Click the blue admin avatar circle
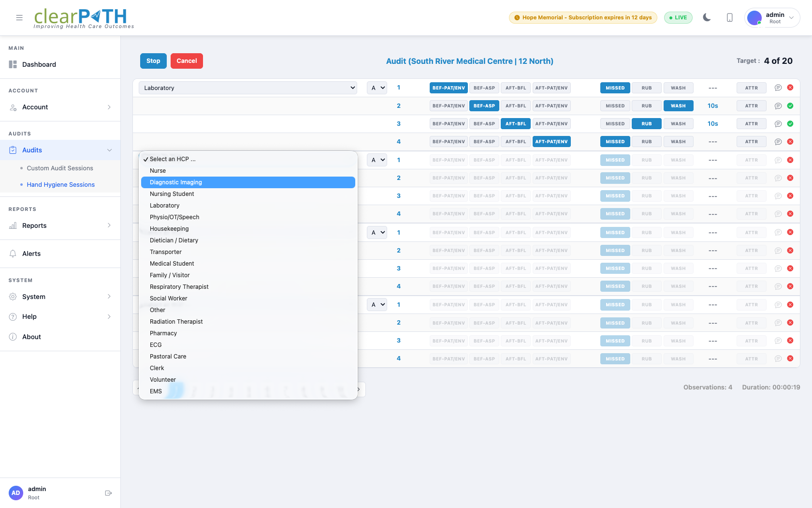 pyautogui.click(x=754, y=17)
